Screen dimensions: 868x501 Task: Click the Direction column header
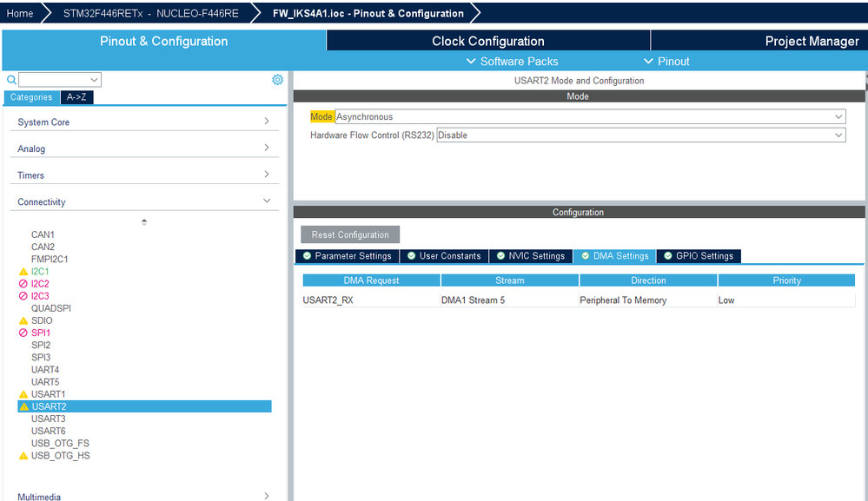pos(648,280)
